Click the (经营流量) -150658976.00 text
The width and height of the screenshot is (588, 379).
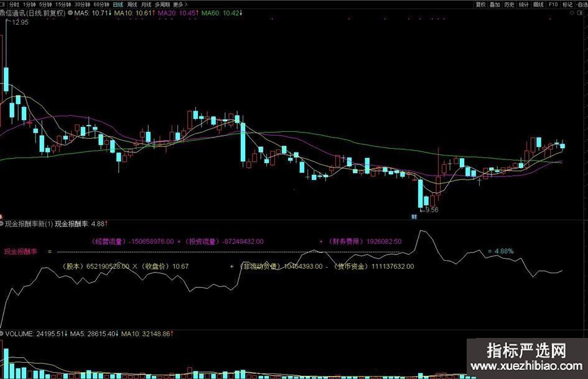(x=133, y=241)
